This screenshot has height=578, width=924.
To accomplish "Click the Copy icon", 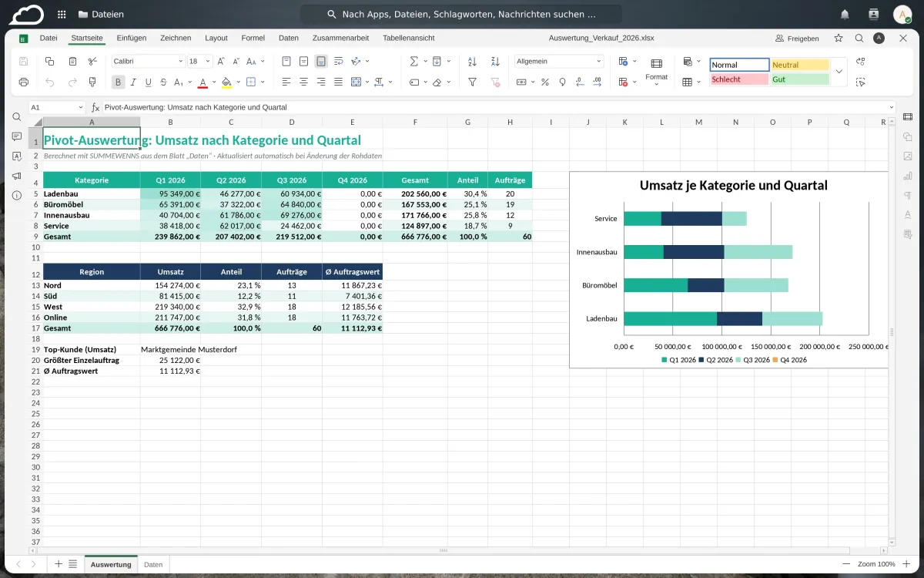I will tap(50, 61).
